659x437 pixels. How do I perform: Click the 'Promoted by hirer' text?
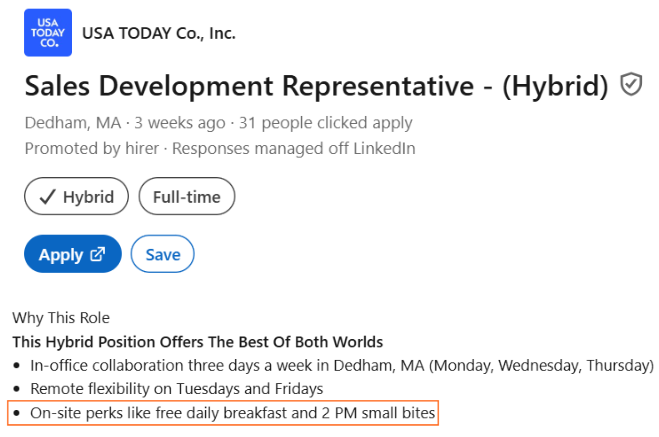tap(92, 148)
